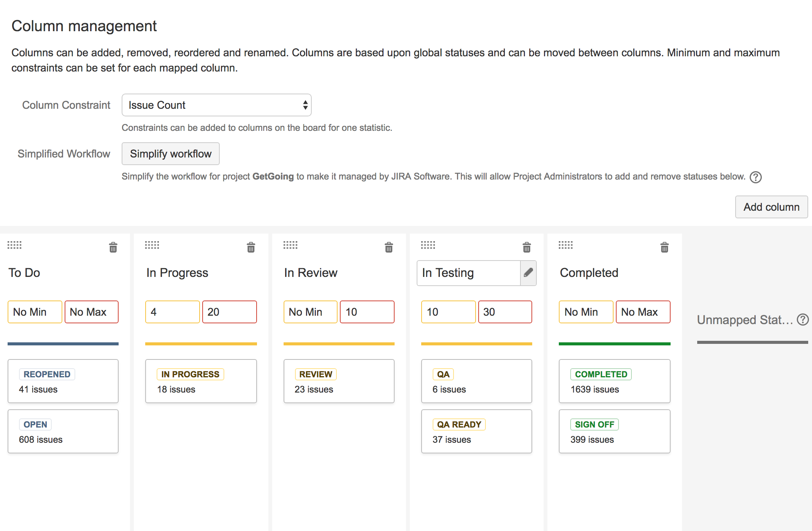Viewport: 812px width, 531px height.
Task: Edit In Review maximum value 10
Action: tap(367, 312)
